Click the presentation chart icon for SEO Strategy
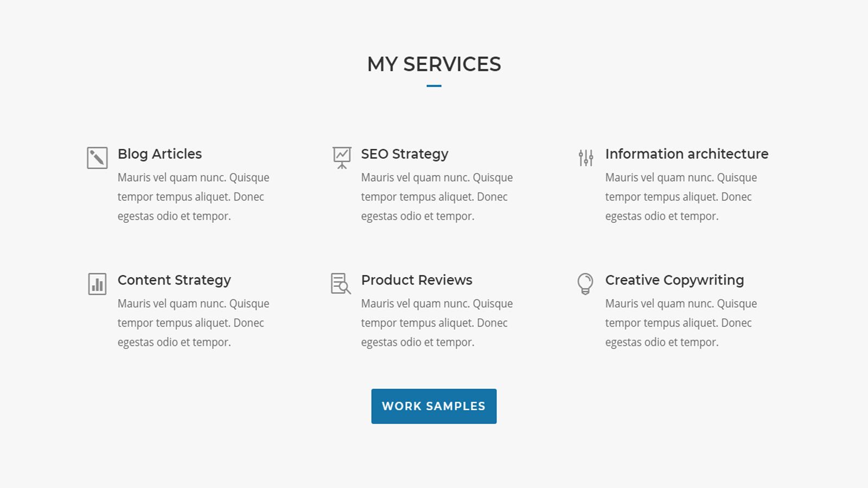 click(342, 157)
